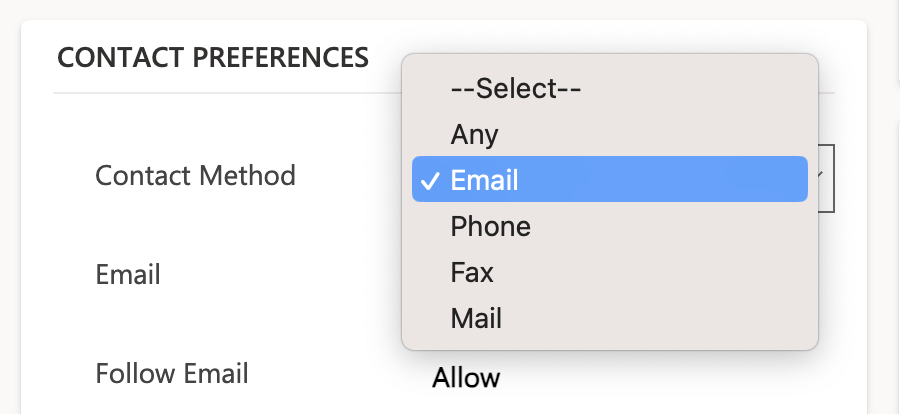Select "Any" as the contact method
This screenshot has width=900, height=414.
coord(475,134)
